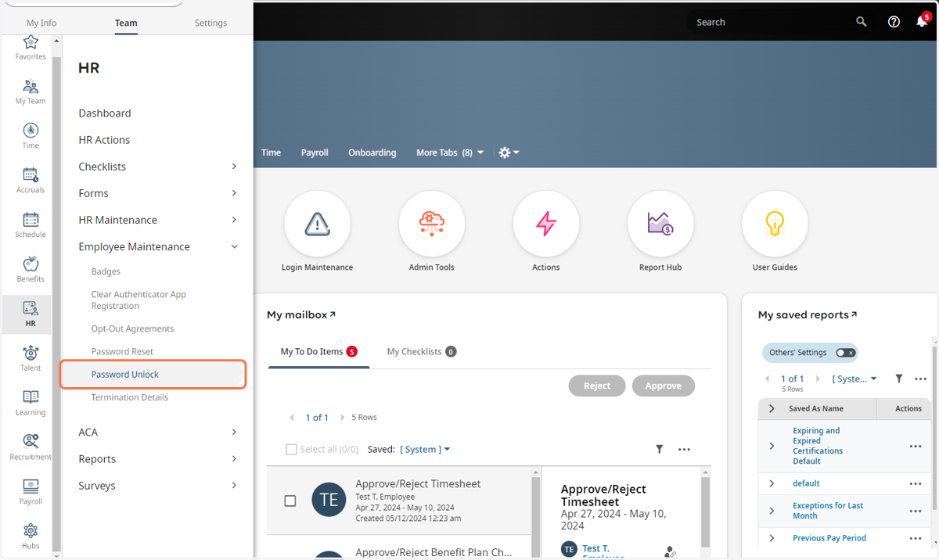This screenshot has width=939, height=560.
Task: Open the Saved [ System ] dropdown in mailbox
Action: [x=425, y=449]
